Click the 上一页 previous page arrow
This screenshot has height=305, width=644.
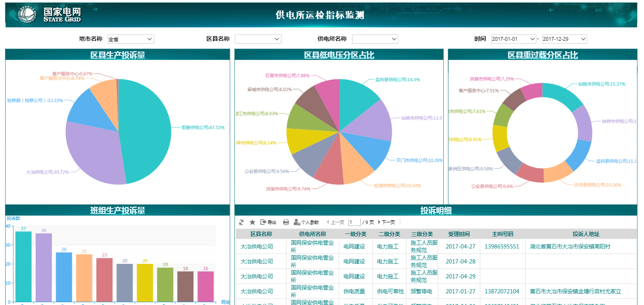[x=335, y=222]
